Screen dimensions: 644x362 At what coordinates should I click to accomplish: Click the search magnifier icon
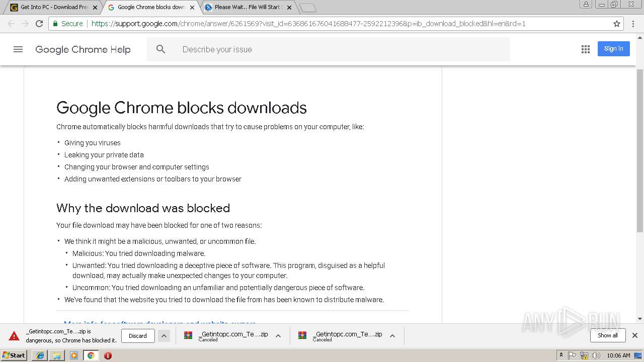pyautogui.click(x=160, y=49)
